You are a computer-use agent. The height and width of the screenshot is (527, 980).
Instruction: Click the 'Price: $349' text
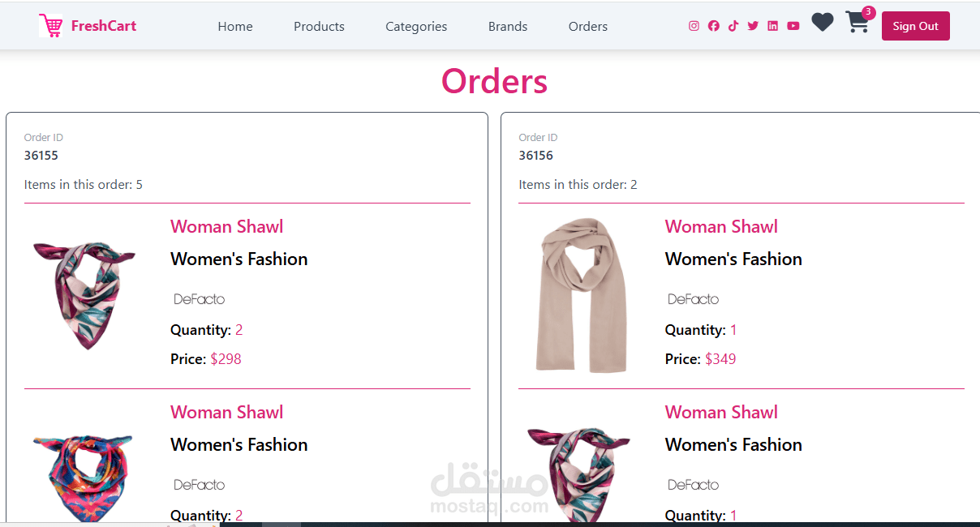(x=701, y=359)
